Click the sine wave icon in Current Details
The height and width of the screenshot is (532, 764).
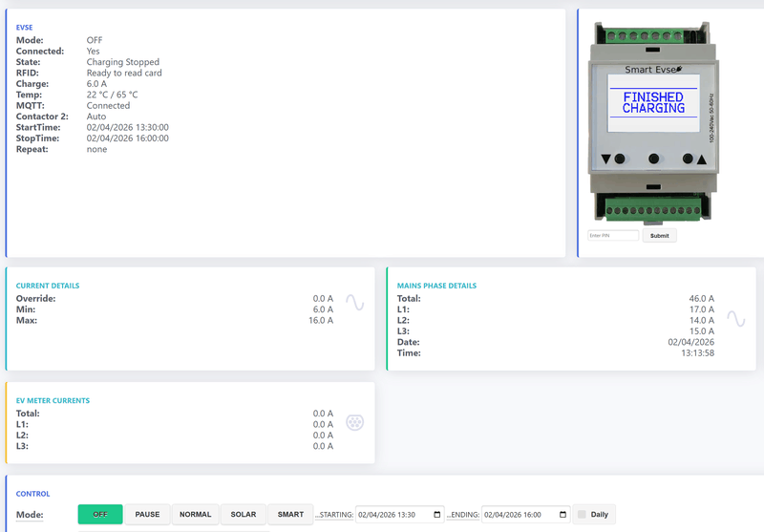pyautogui.click(x=354, y=303)
